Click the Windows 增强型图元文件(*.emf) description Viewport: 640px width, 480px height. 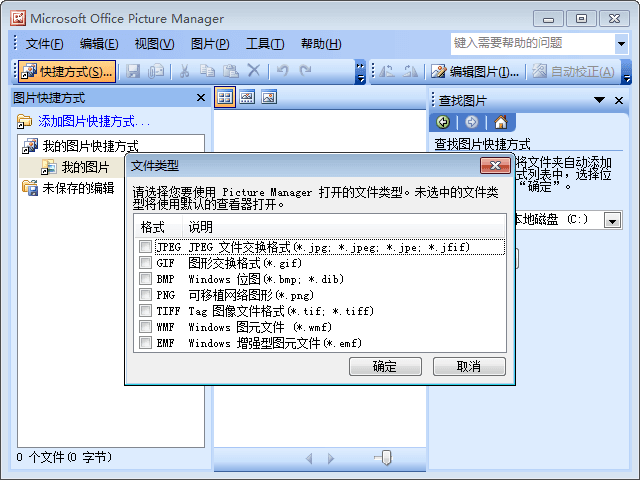pyautogui.click(x=275, y=343)
